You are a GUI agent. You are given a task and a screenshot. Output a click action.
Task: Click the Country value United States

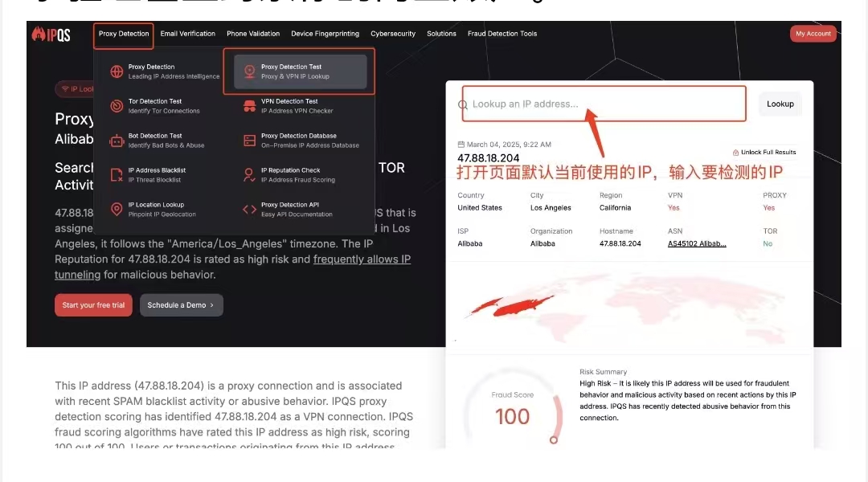coord(480,208)
